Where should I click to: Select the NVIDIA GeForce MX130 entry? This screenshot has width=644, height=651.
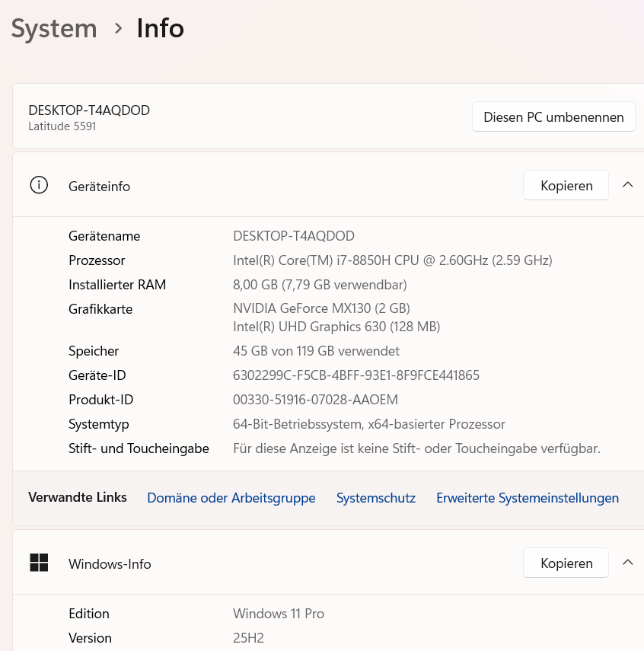coord(321,308)
